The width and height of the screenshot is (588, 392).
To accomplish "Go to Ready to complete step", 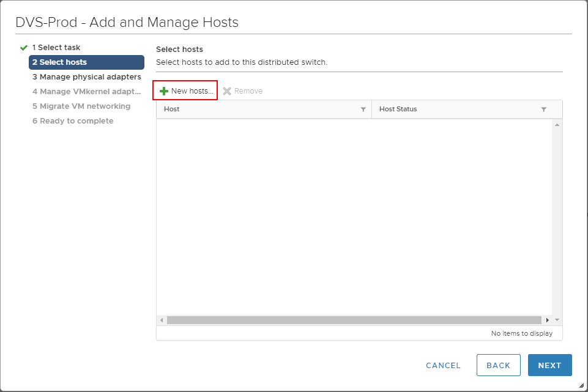I will pyautogui.click(x=73, y=120).
